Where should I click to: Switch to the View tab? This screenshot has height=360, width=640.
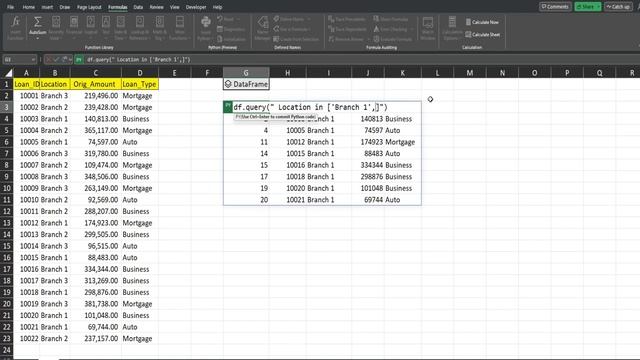[x=175, y=7]
